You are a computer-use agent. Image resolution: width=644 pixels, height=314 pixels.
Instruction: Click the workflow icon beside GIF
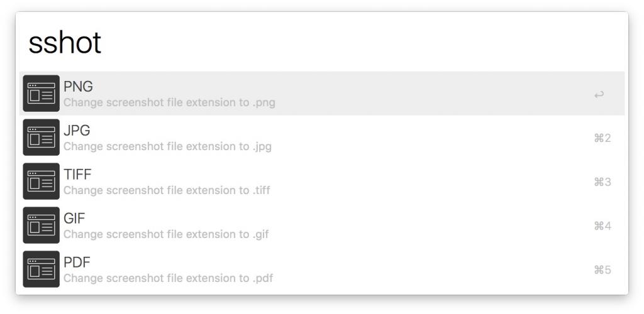click(x=42, y=225)
